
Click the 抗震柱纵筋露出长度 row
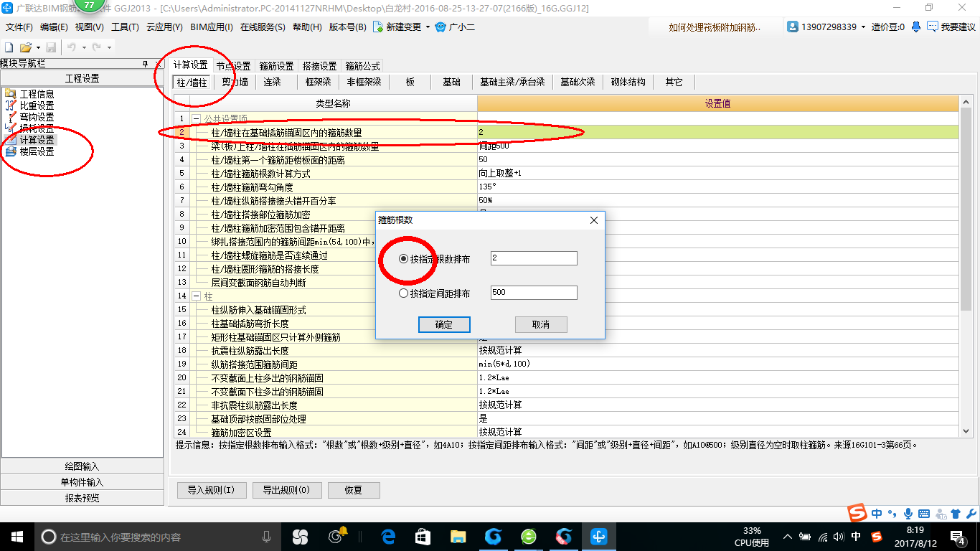click(567, 351)
